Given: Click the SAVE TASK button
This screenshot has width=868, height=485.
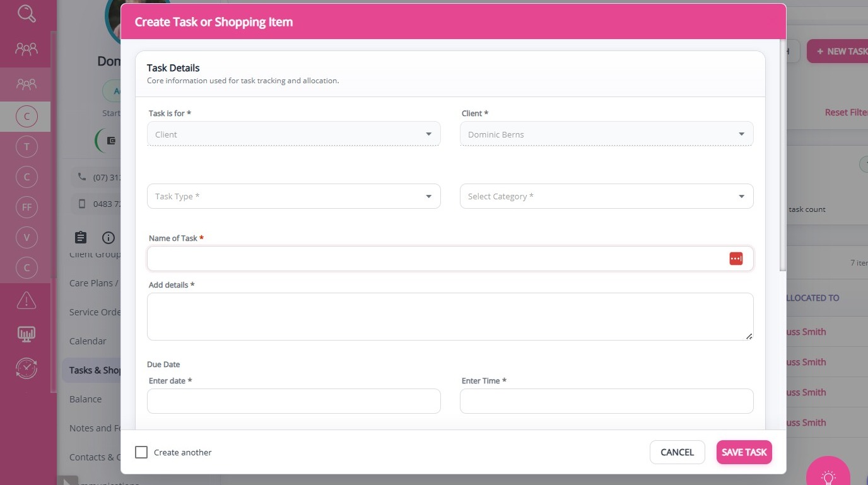Looking at the screenshot, I should point(744,452).
